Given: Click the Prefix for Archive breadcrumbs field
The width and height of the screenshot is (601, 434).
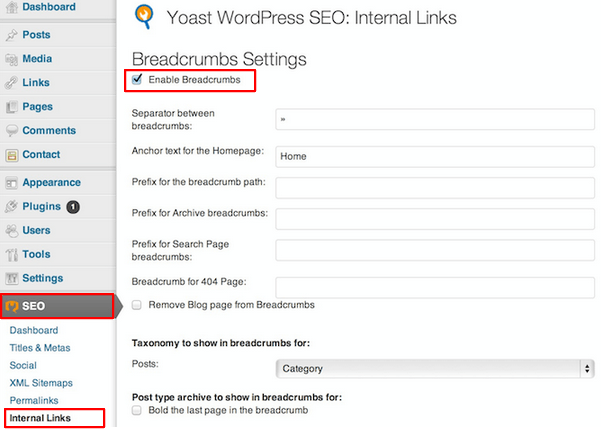Looking at the screenshot, I should [435, 219].
